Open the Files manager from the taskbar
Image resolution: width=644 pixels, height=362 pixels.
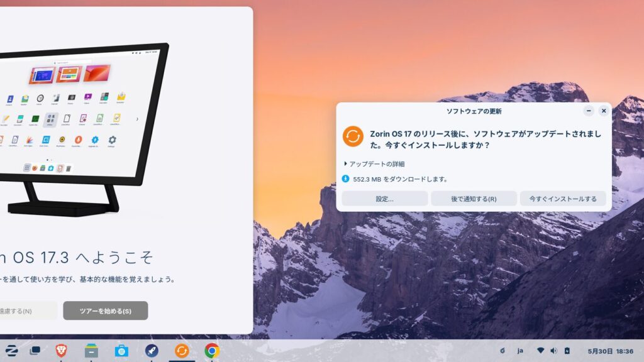pos(91,351)
